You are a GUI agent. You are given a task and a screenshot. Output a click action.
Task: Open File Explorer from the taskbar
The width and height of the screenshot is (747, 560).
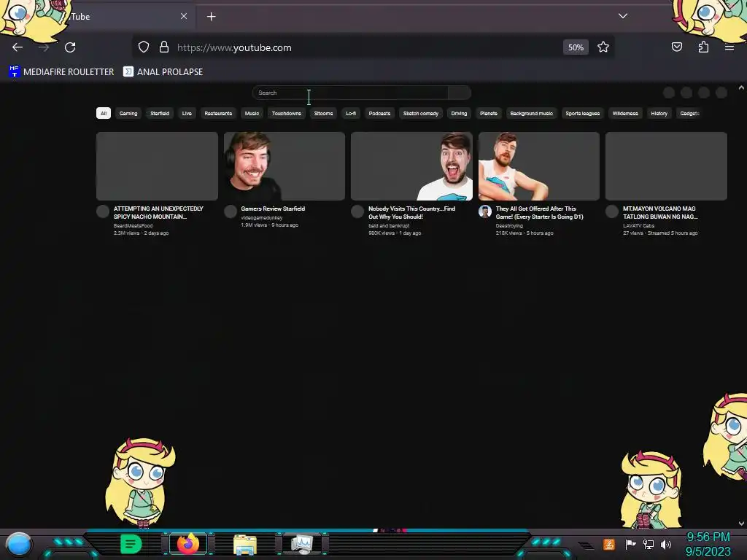tap(245, 544)
